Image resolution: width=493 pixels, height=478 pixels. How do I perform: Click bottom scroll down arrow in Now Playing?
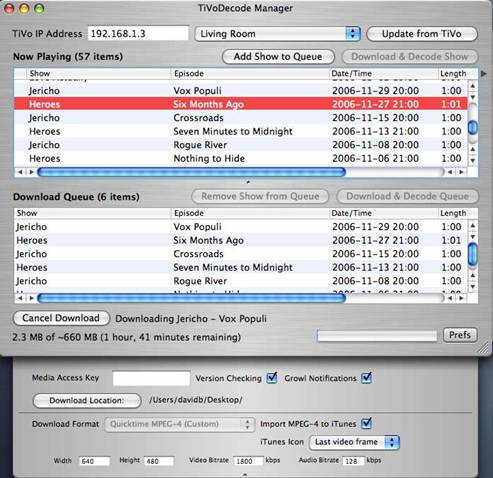pyautogui.click(x=473, y=161)
